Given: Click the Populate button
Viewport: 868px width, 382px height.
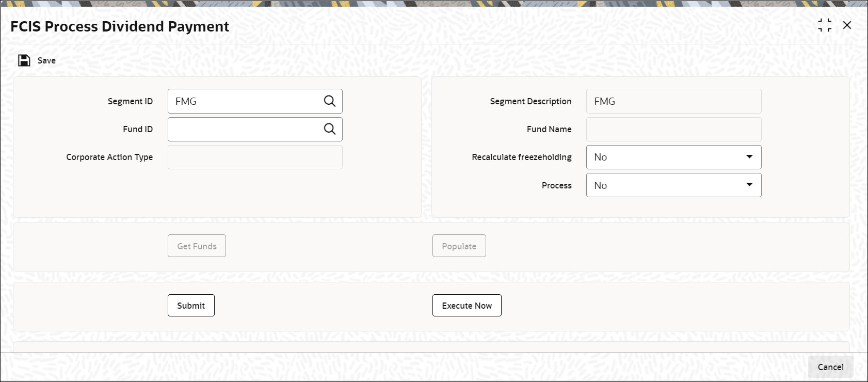Looking at the screenshot, I should point(459,246).
